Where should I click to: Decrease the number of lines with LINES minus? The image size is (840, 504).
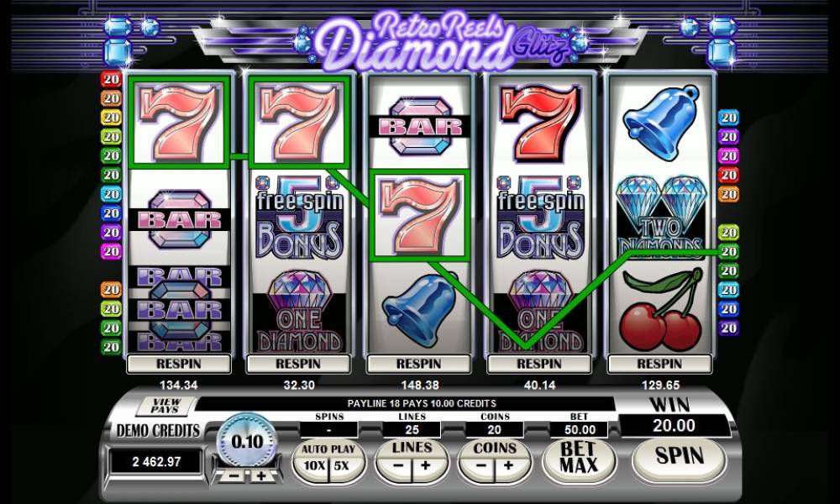[x=397, y=466]
